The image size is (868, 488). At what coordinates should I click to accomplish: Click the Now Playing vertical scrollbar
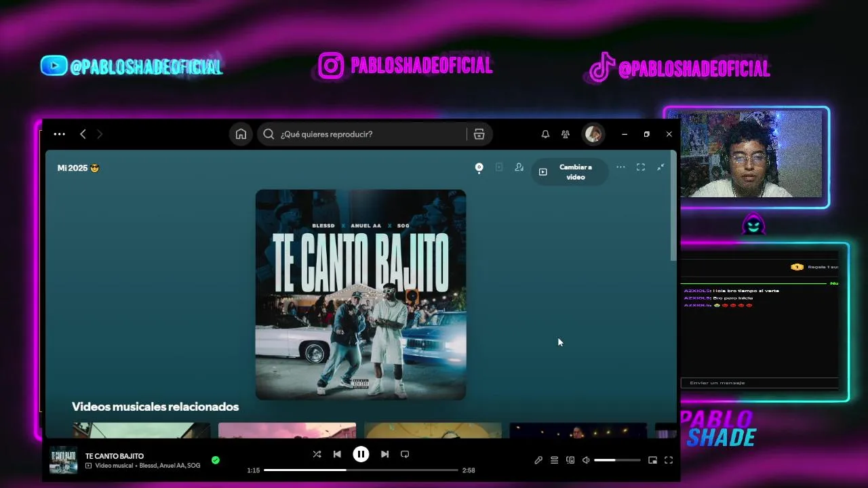673,207
